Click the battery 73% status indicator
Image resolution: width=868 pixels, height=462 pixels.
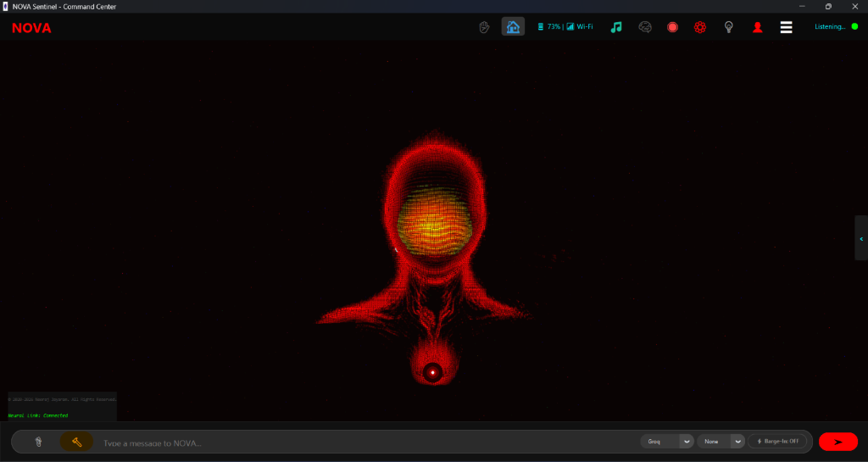click(548, 26)
